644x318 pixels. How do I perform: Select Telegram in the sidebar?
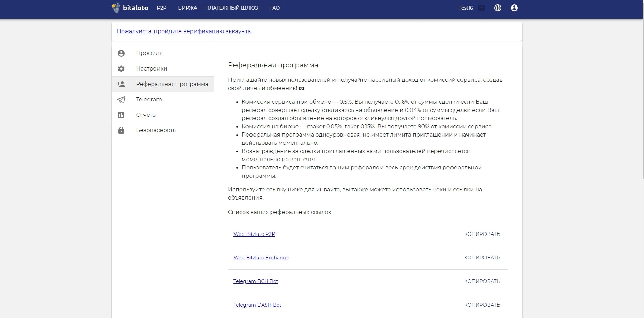[163, 100]
